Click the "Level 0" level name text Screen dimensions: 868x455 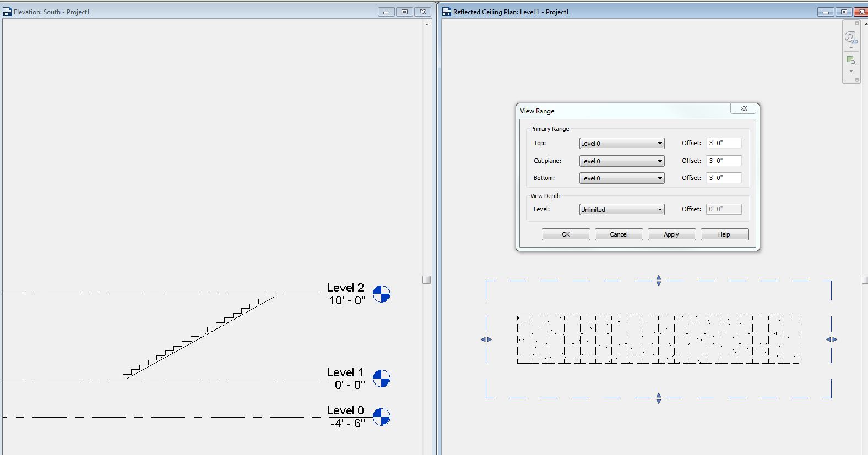(345, 410)
